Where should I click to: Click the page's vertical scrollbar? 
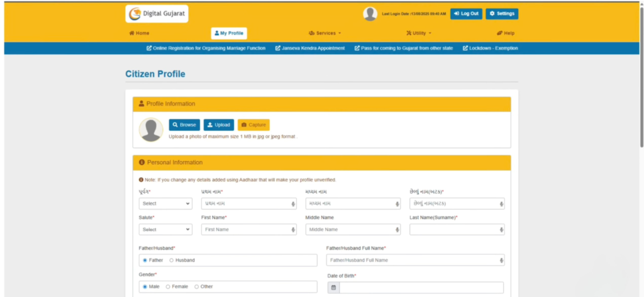[641, 94]
